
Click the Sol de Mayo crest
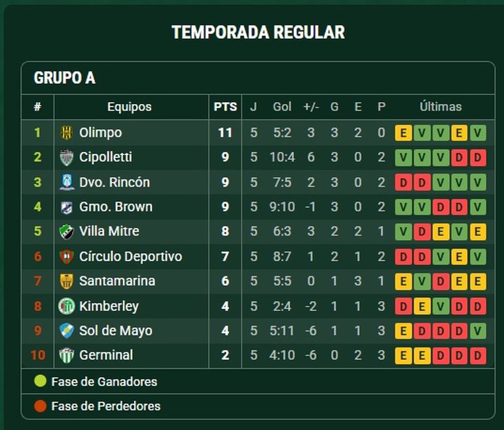(x=67, y=331)
